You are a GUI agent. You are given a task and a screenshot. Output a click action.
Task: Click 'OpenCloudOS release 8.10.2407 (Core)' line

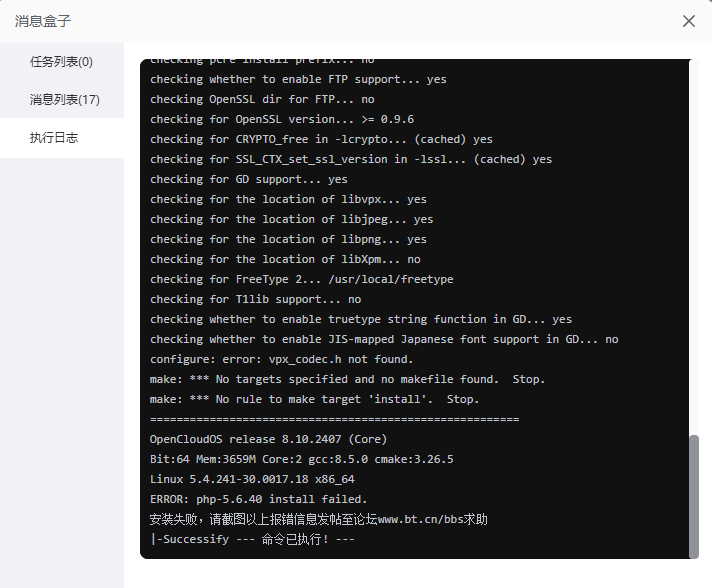tap(268, 439)
